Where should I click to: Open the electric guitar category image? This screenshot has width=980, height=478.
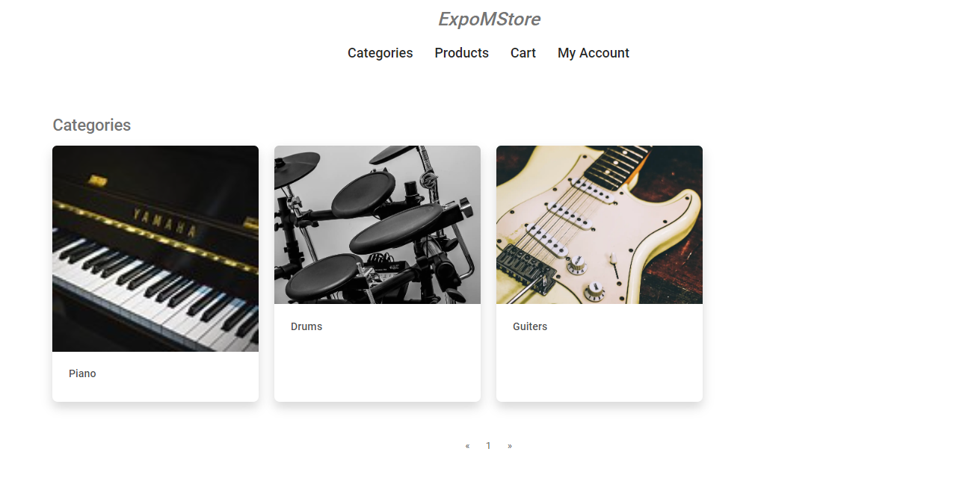[600, 225]
